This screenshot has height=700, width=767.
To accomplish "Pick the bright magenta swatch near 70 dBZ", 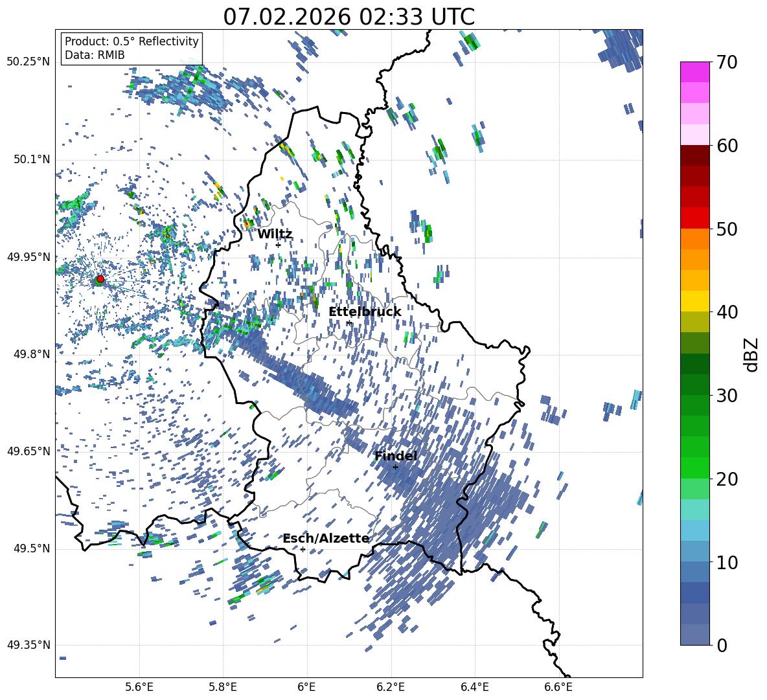I will point(694,72).
